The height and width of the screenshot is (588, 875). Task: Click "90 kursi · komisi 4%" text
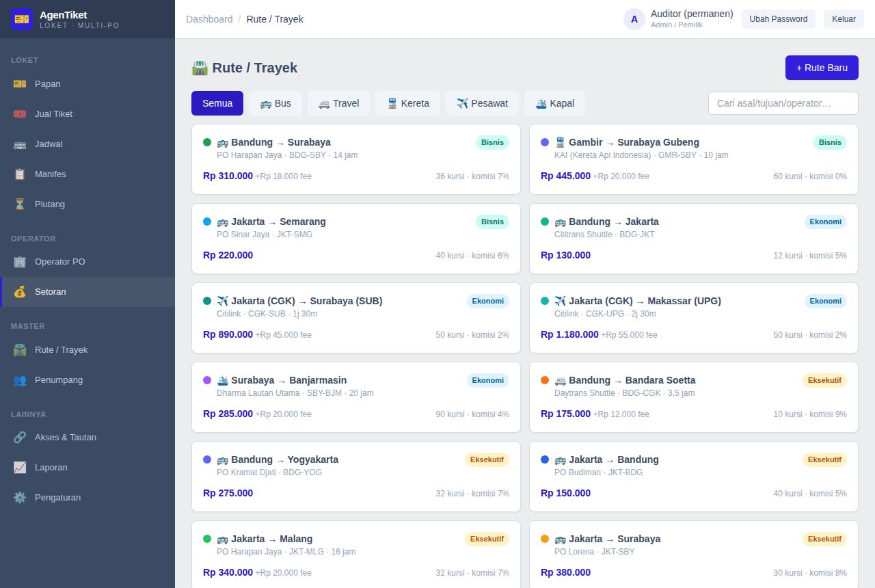472,414
